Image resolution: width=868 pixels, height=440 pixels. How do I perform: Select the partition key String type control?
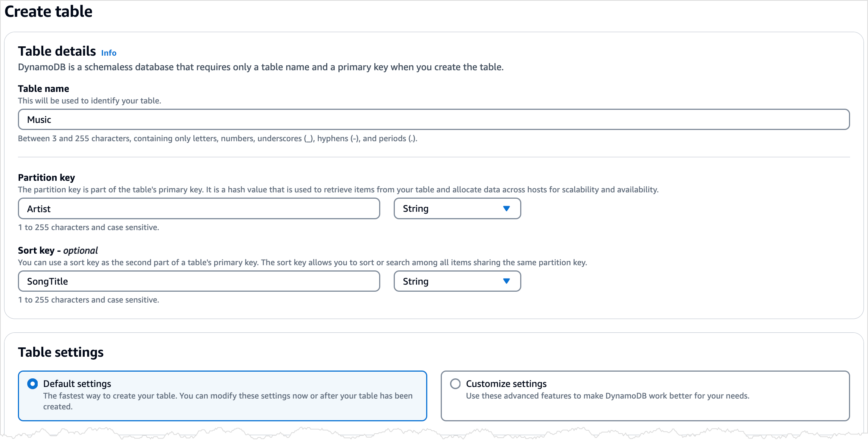pos(457,208)
